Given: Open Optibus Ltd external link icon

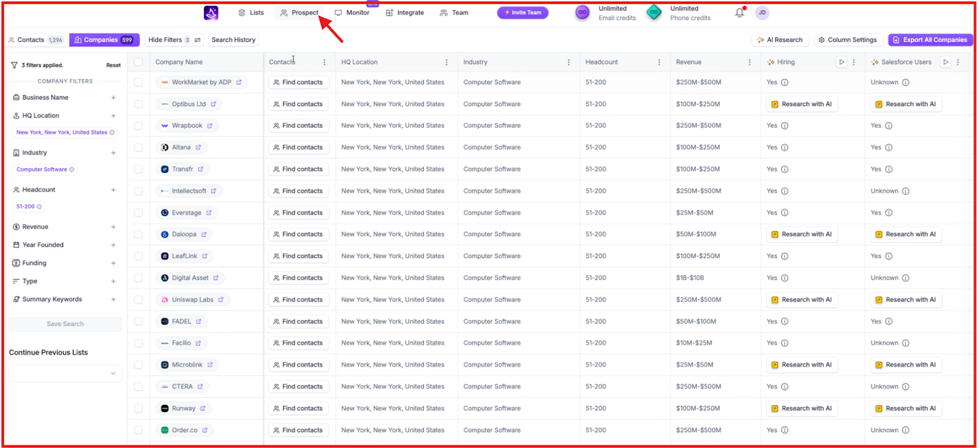Looking at the screenshot, I should click(213, 104).
